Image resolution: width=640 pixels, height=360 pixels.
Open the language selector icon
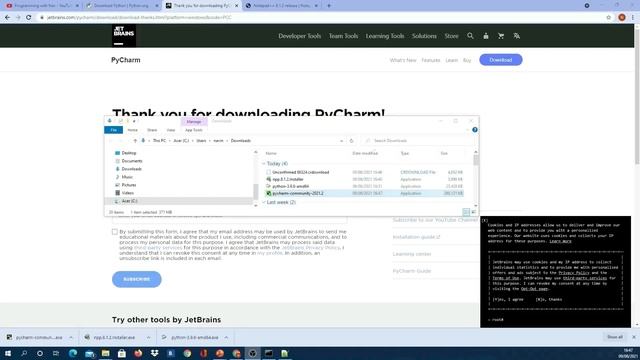(x=516, y=36)
